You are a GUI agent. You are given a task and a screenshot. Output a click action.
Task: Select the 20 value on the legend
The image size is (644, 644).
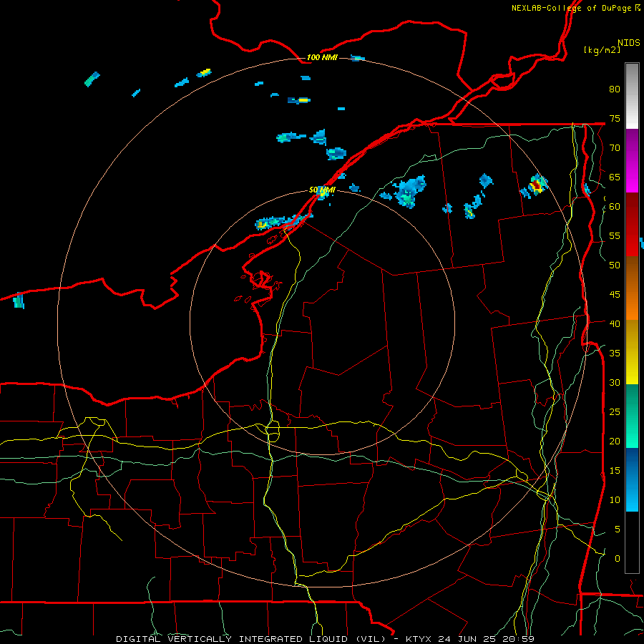click(615, 441)
